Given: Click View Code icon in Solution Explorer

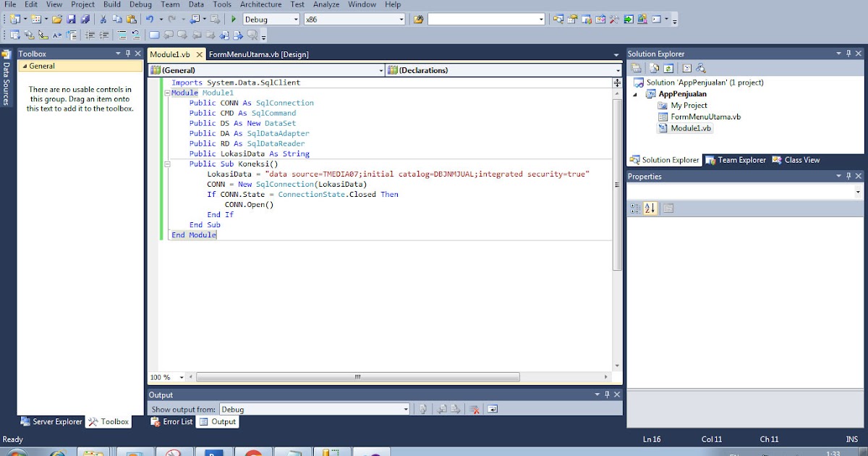Looking at the screenshot, I should [x=687, y=68].
